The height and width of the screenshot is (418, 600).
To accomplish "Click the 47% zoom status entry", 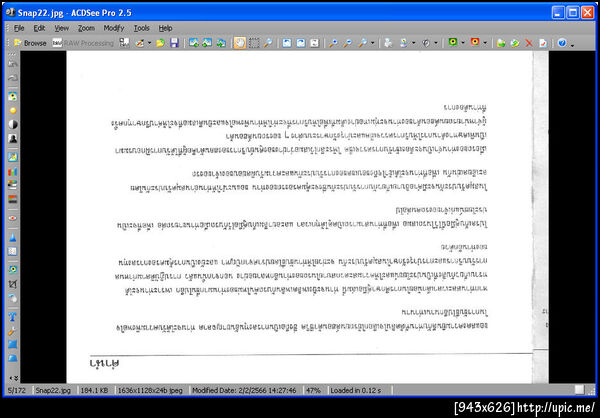I will coord(313,390).
